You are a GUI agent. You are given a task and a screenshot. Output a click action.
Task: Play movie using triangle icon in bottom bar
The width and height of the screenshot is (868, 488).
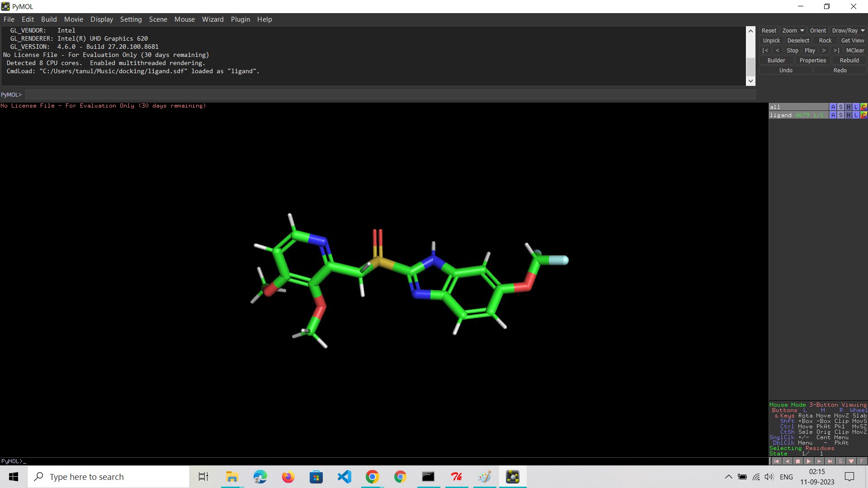[808, 461]
